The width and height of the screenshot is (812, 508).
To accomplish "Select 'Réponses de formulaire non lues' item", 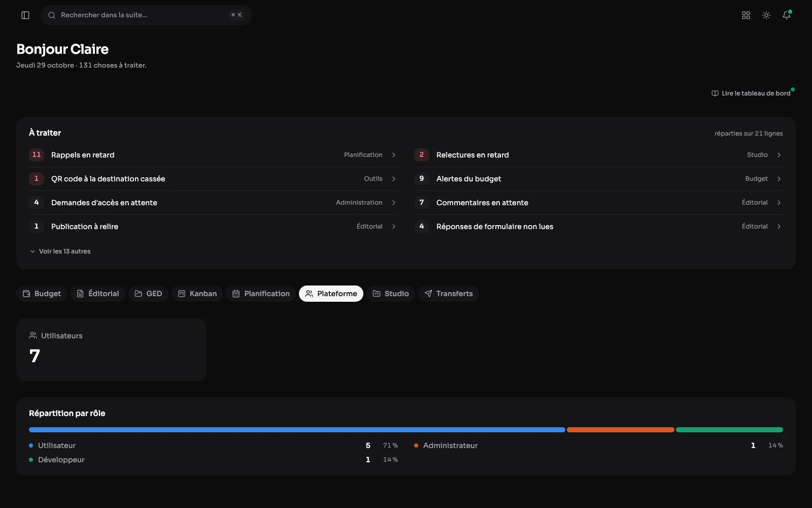I will (598, 227).
